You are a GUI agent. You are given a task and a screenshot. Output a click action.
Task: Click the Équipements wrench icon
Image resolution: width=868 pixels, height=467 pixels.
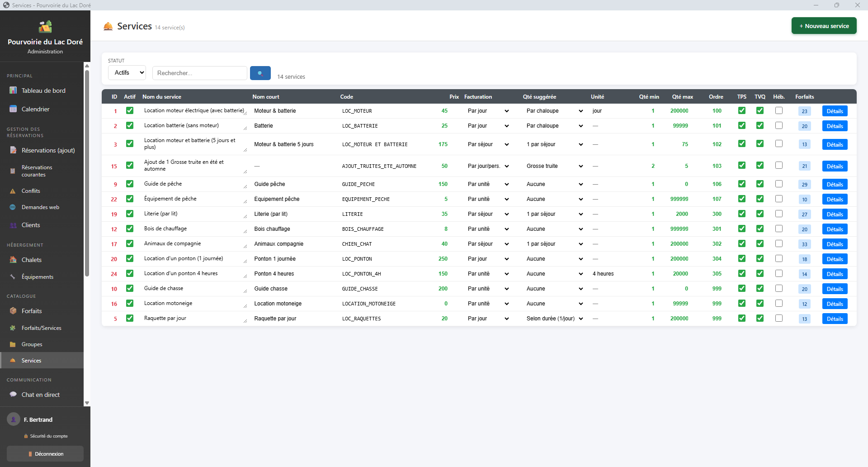13,277
